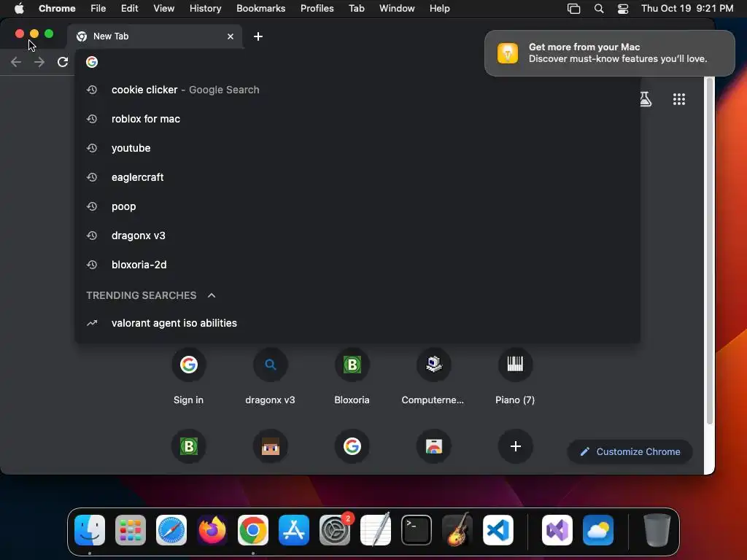Close the New Tab tab
This screenshot has width=747, height=560.
[x=231, y=36]
